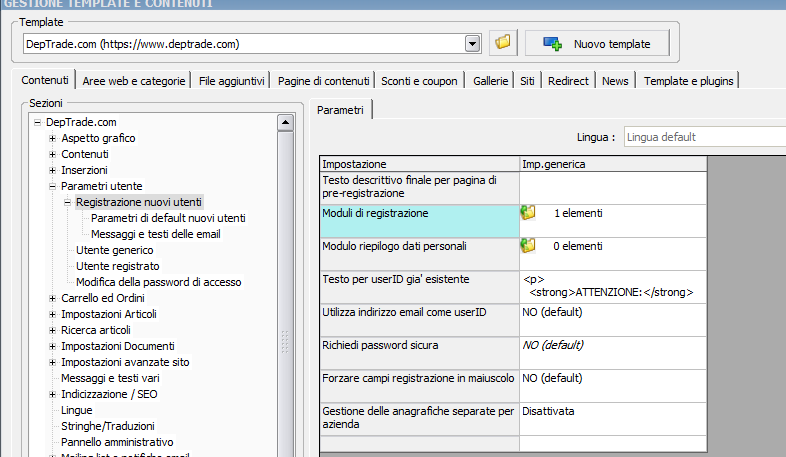Select Utente generico item

[x=115, y=250]
